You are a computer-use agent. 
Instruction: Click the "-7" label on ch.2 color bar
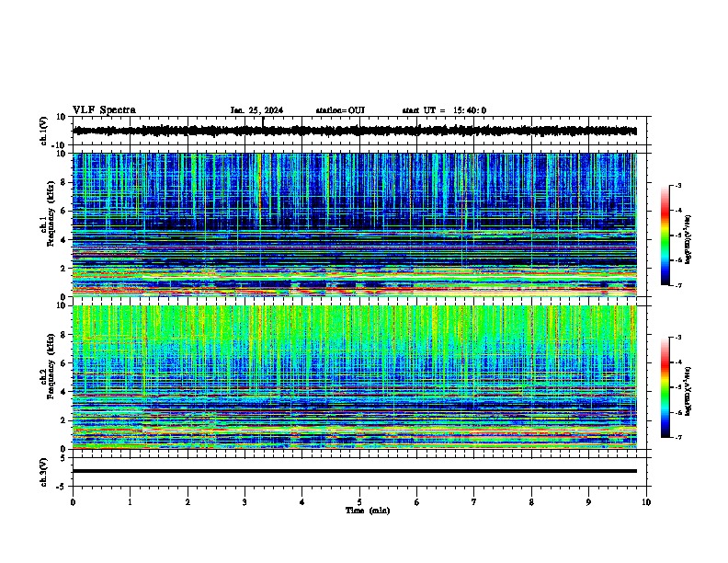677,438
